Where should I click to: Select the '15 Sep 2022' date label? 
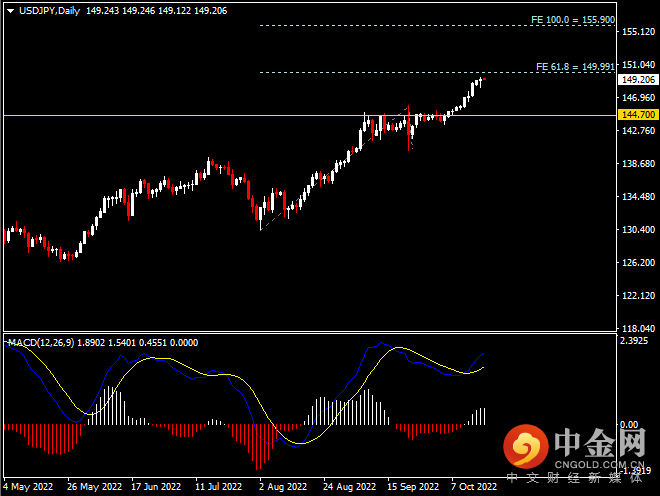pos(413,487)
